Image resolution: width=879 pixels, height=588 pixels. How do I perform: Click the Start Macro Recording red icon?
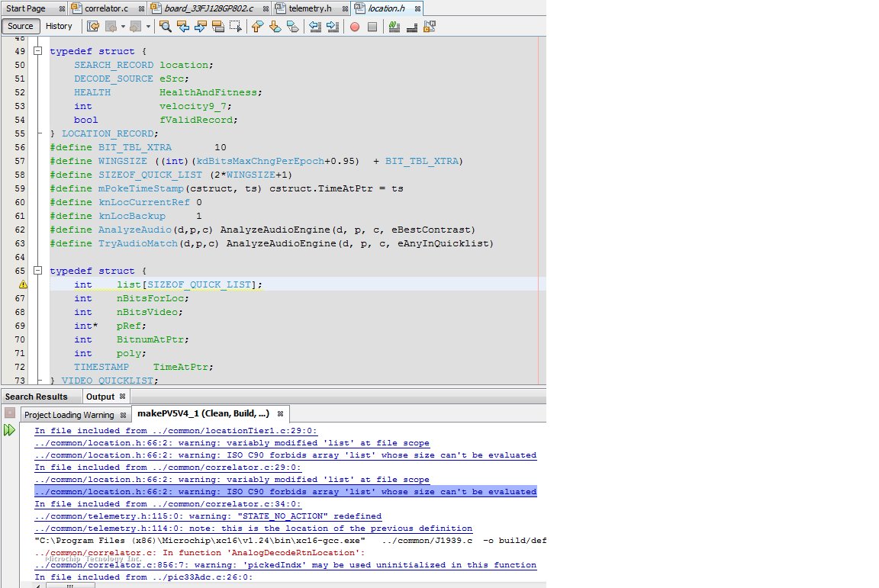[354, 26]
